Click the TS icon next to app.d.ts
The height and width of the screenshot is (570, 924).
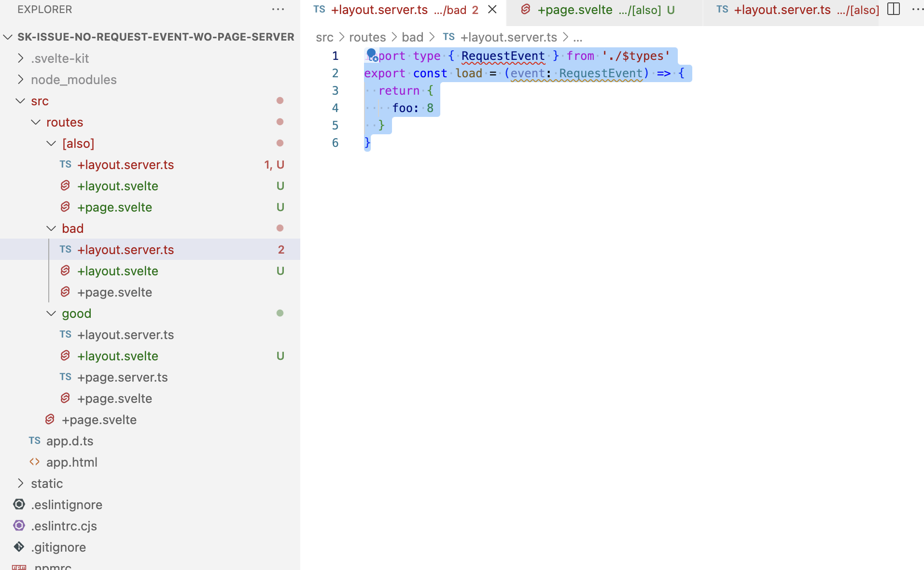34,440
